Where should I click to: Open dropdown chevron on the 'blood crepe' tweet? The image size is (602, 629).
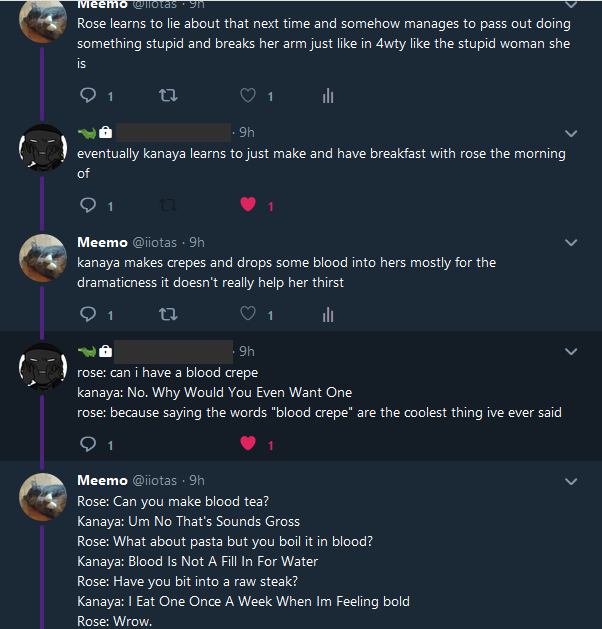[571, 352]
